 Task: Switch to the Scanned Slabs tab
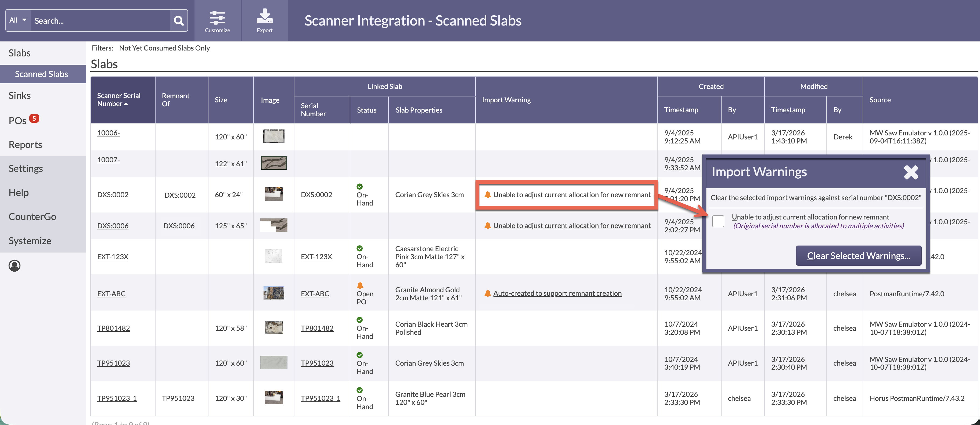(41, 74)
